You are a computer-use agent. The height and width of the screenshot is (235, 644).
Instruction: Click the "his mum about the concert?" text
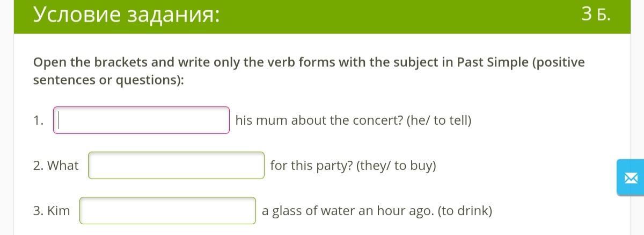click(x=319, y=120)
